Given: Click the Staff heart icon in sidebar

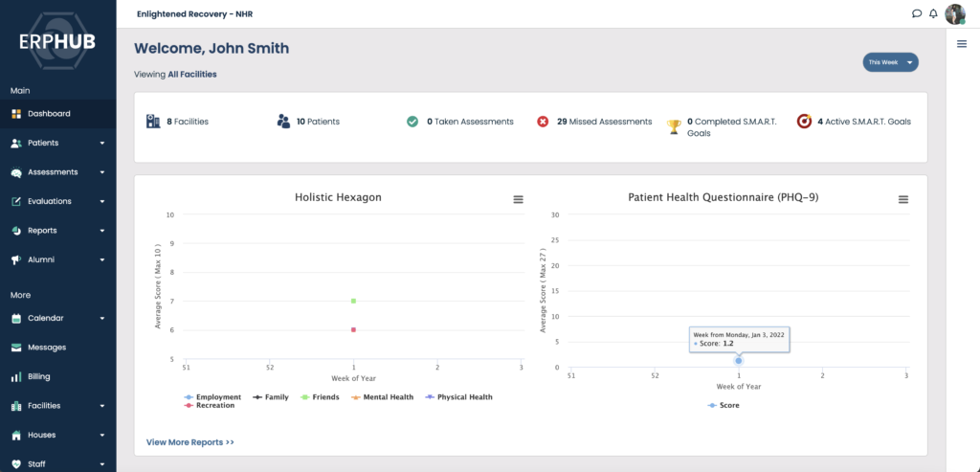Looking at the screenshot, I should 16,464.
